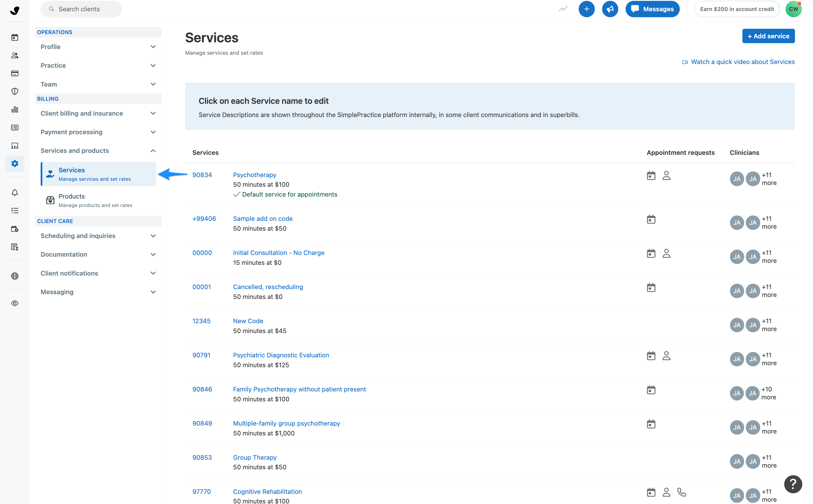Click service code 97770
The image size is (813, 504).
pos(202,491)
